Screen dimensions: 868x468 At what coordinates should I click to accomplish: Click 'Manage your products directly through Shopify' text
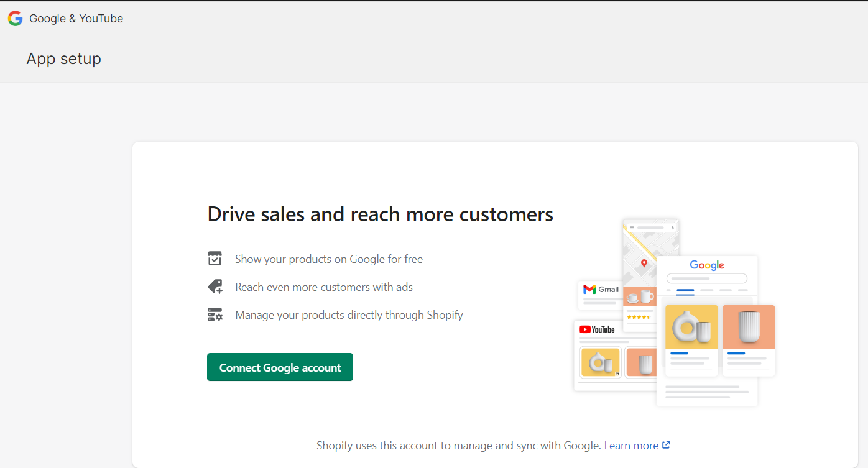349,315
